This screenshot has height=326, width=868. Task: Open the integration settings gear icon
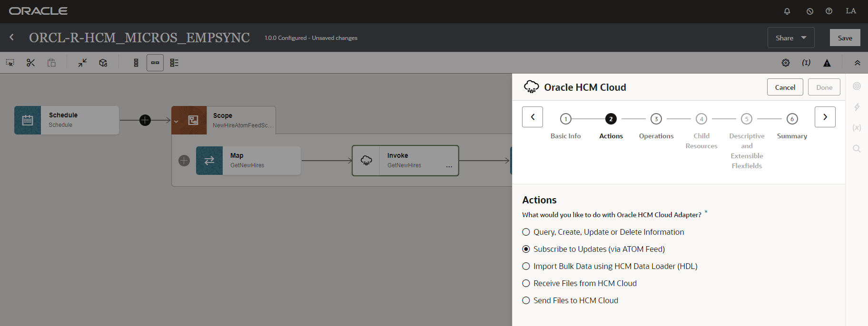786,63
